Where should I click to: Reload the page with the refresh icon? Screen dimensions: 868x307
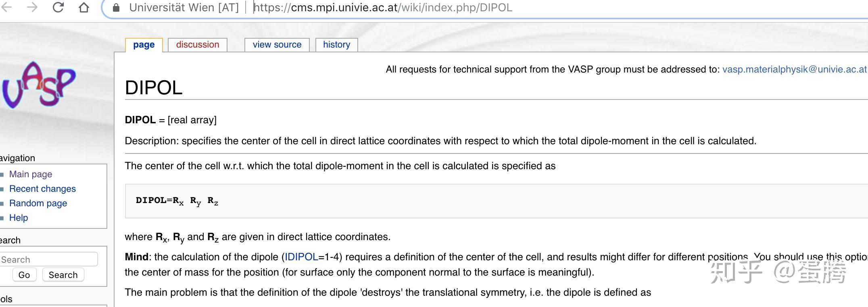tap(58, 7)
